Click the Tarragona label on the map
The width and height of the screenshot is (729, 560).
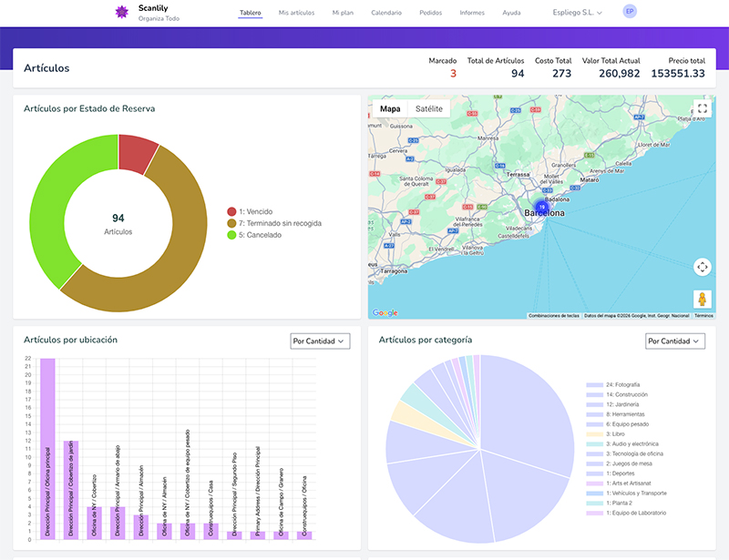pos(394,271)
